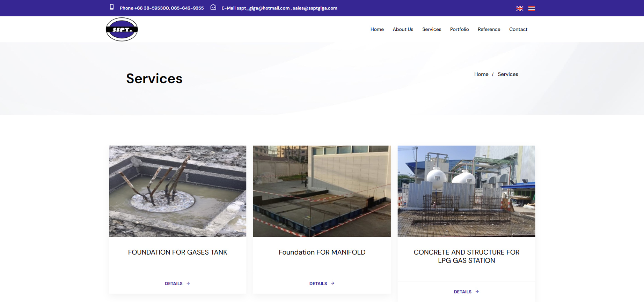Open the About Us menu item
Image resolution: width=644 pixels, height=302 pixels.
pyautogui.click(x=403, y=29)
